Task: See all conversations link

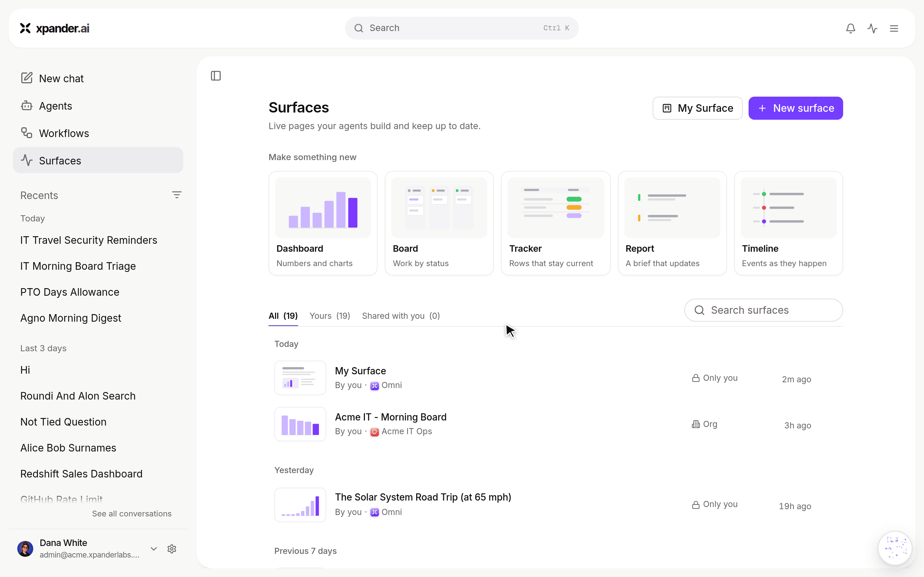Action: click(x=132, y=514)
